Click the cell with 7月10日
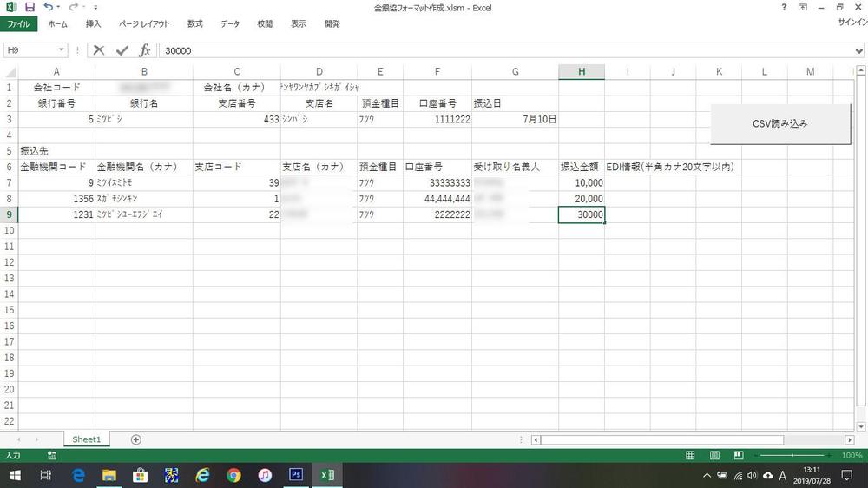 pyautogui.click(x=515, y=119)
